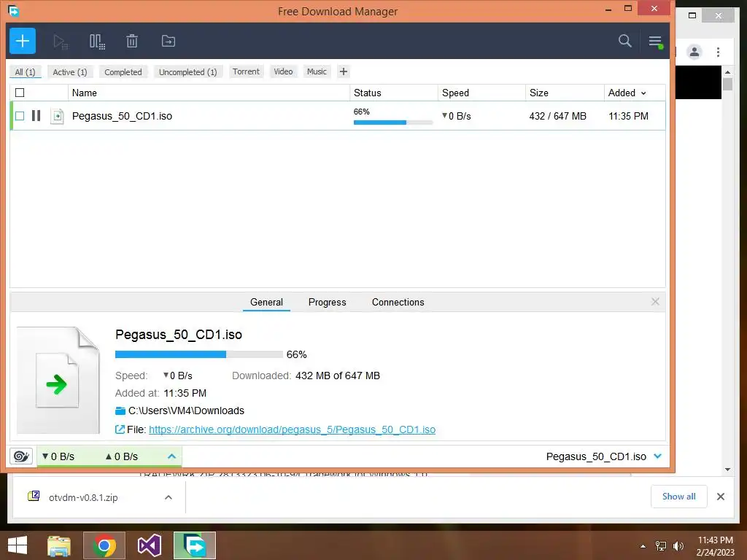Click the Size column header
The image size is (747, 560).
pyautogui.click(x=565, y=93)
